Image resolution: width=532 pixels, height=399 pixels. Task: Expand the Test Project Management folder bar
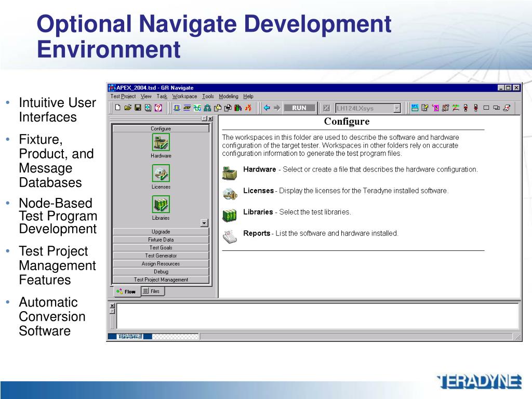161,280
